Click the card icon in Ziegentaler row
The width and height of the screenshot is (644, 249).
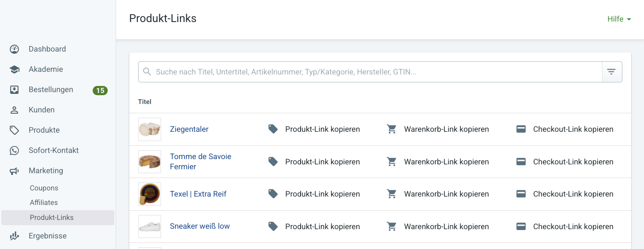click(521, 129)
